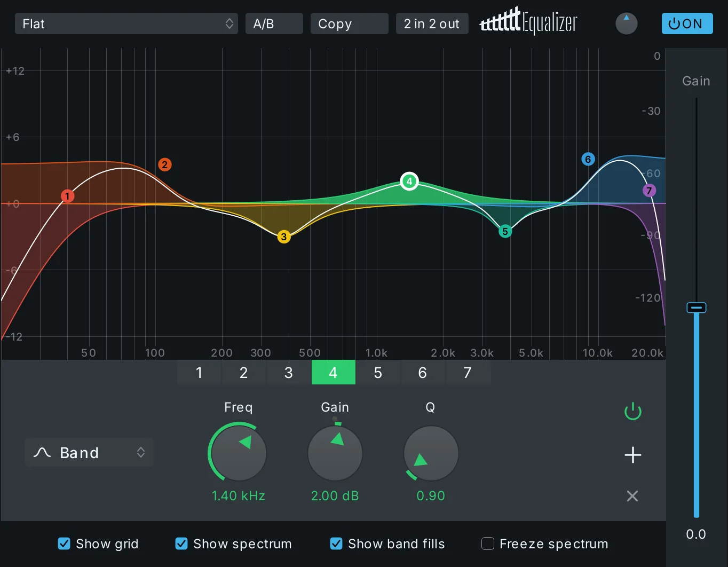Switch to band tab 2

pyautogui.click(x=244, y=372)
